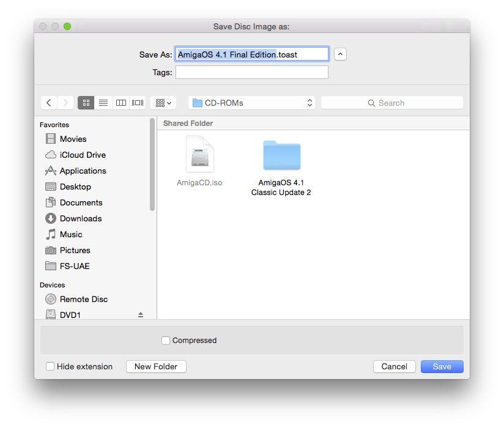Click the Shared Folder header text
This screenshot has width=504, height=428.
click(188, 124)
